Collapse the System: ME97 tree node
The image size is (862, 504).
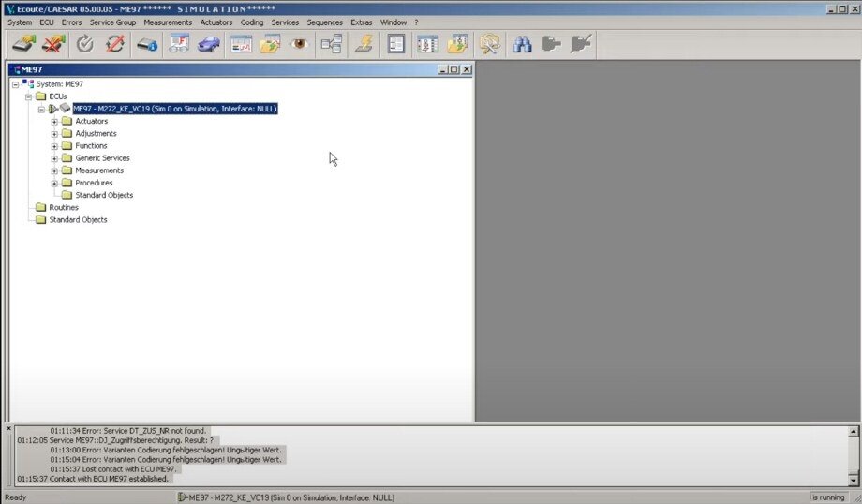click(x=15, y=84)
